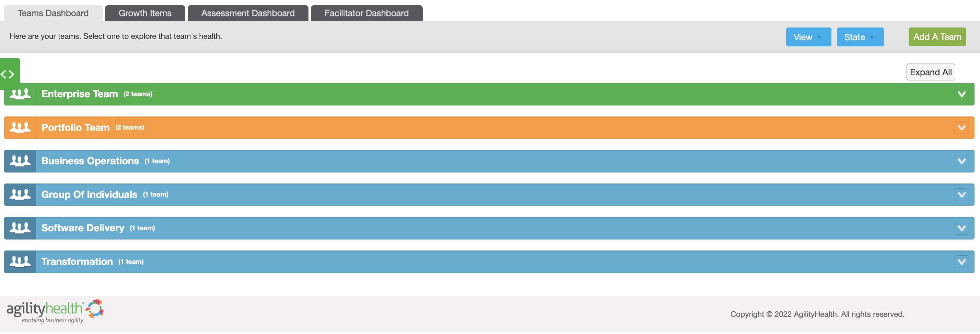This screenshot has width=980, height=334.
Task: Toggle the green side panel arrows
Action: point(8,74)
